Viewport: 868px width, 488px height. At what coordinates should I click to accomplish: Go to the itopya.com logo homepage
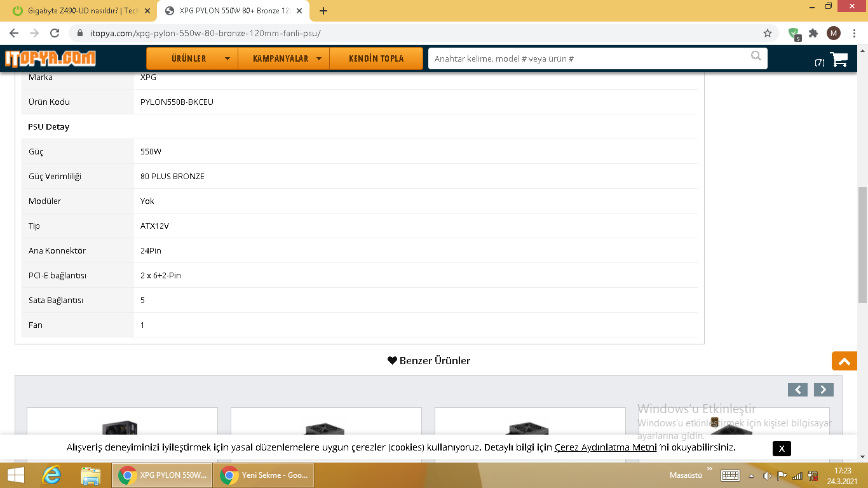(x=50, y=58)
